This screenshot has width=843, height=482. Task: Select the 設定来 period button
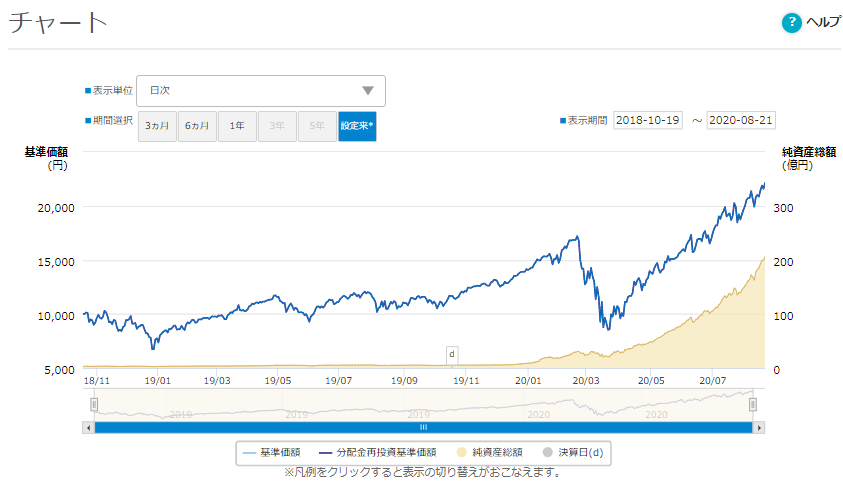click(x=357, y=126)
